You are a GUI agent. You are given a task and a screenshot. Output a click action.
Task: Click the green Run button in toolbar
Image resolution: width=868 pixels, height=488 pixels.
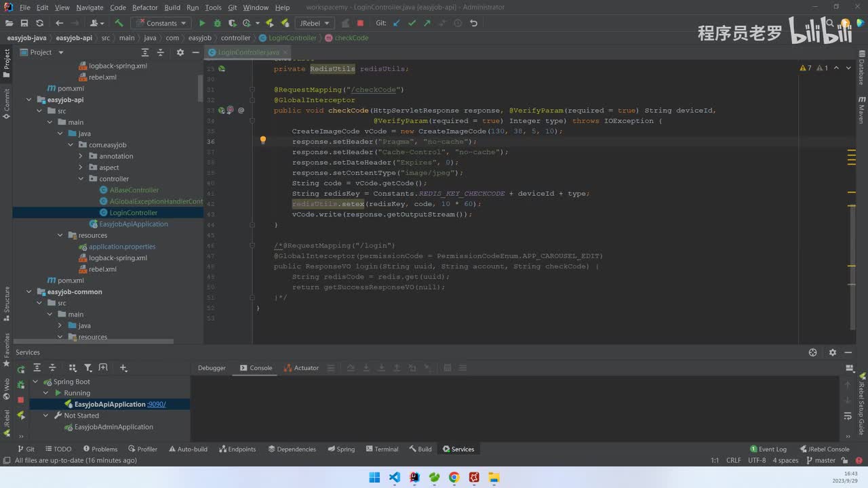click(202, 23)
